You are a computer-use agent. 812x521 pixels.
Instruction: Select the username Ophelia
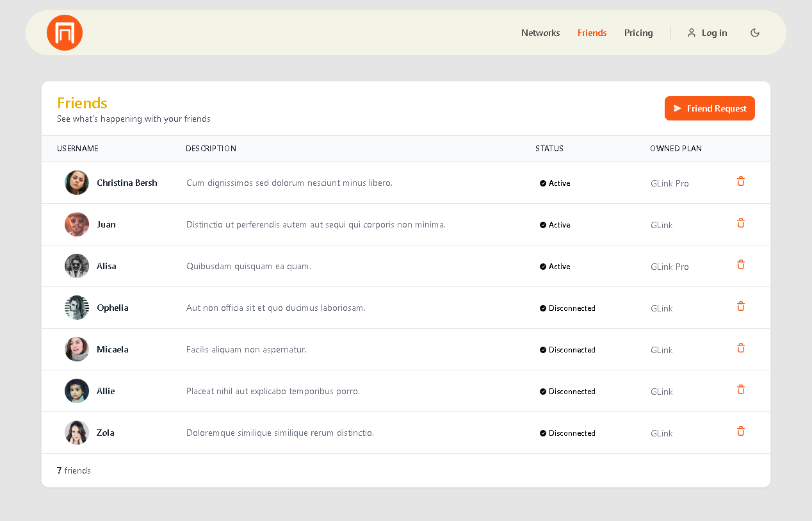113,308
